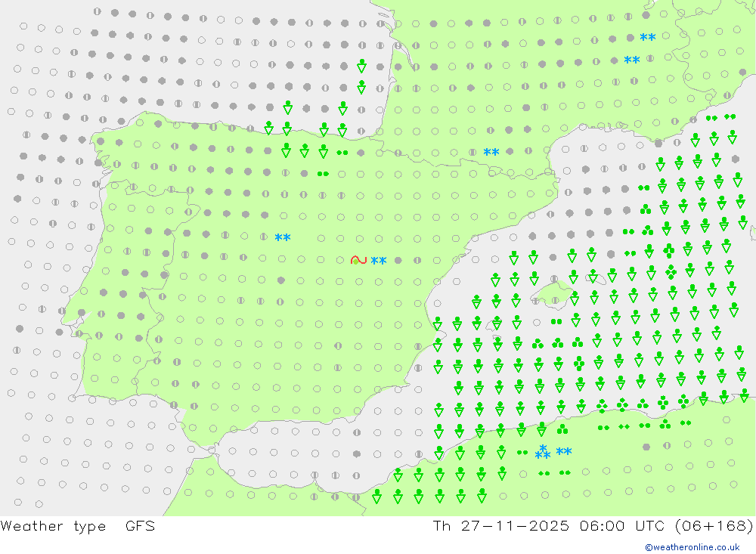Click the 'Weather type' caption text

[53, 525]
